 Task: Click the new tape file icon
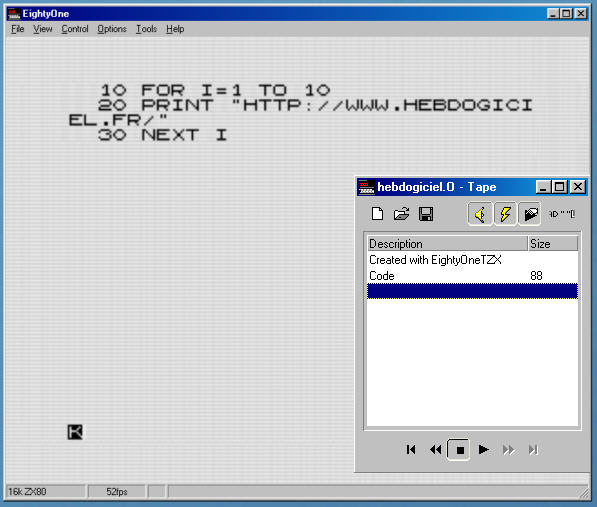[377, 214]
